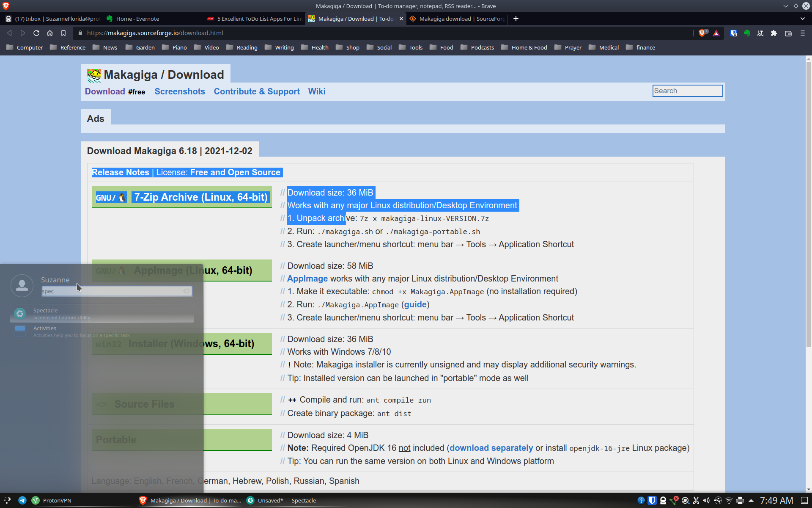Open the AppImage information link

coord(307,279)
